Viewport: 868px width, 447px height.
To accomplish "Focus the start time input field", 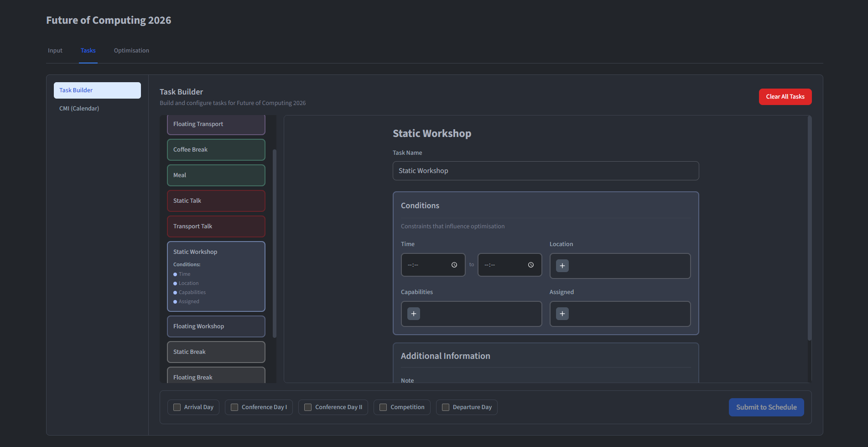I will (x=433, y=265).
